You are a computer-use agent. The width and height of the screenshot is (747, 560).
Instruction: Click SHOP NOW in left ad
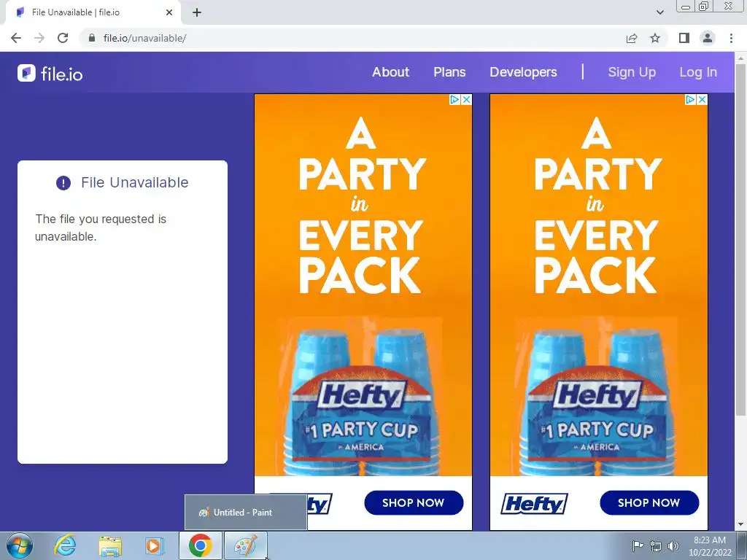point(414,502)
